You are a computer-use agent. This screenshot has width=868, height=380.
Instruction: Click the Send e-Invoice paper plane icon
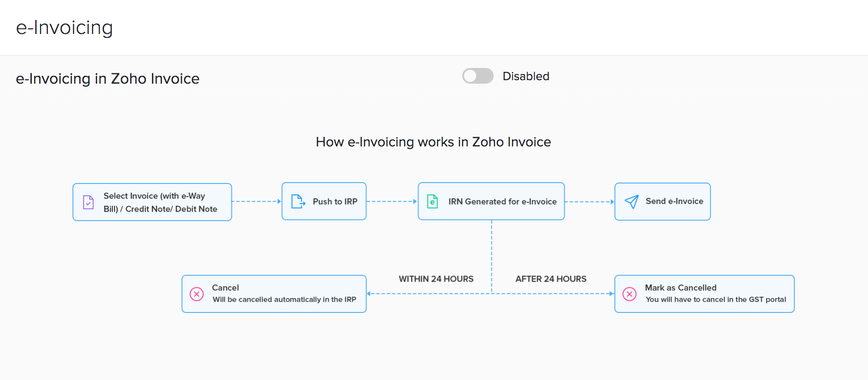[x=631, y=201]
